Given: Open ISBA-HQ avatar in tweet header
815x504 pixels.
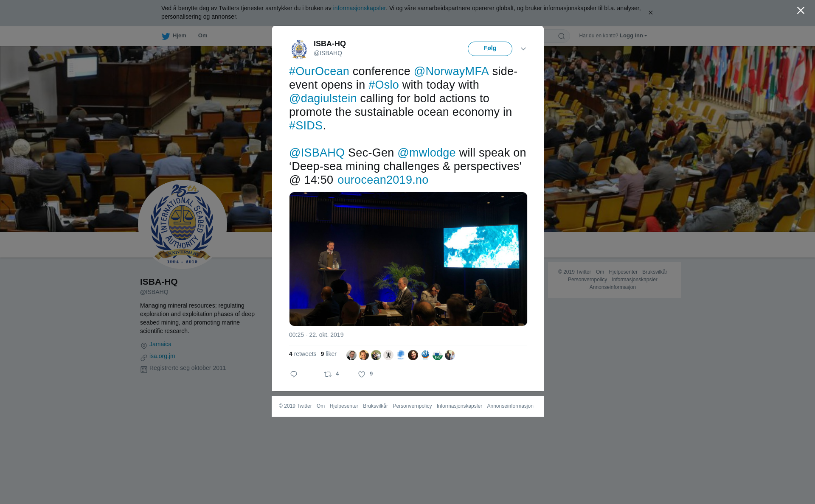Looking at the screenshot, I should coord(299,49).
